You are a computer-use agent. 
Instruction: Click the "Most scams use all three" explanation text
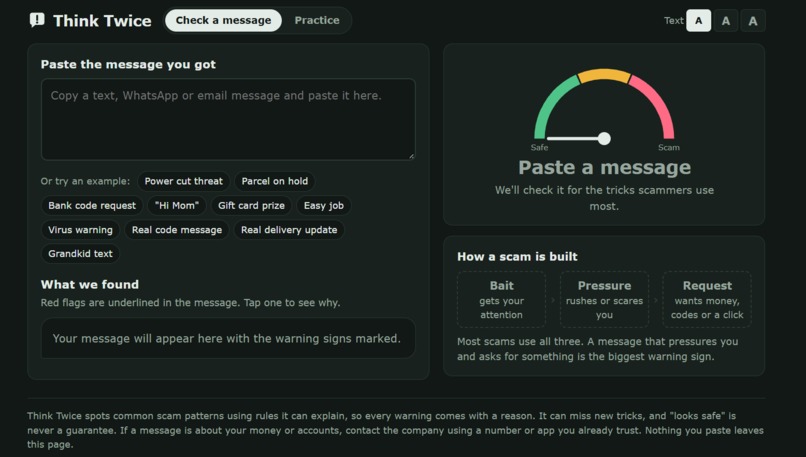point(597,349)
